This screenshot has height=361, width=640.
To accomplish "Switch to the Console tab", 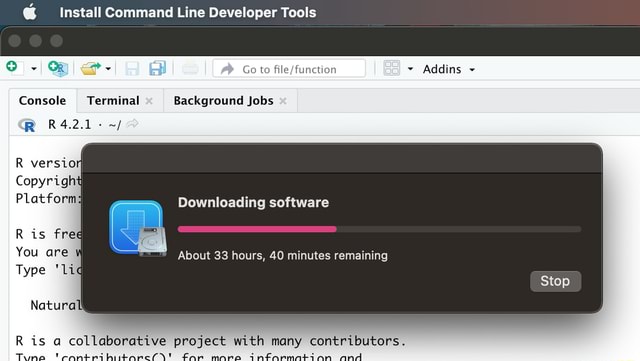I will [42, 100].
